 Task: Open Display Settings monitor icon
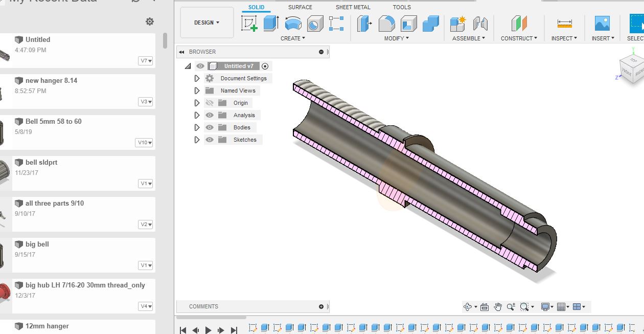545,307
